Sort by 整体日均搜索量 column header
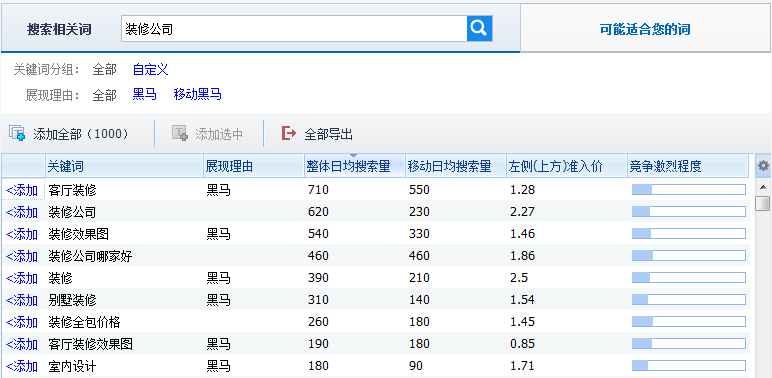Screen dimensions: 772x378 click(354, 166)
